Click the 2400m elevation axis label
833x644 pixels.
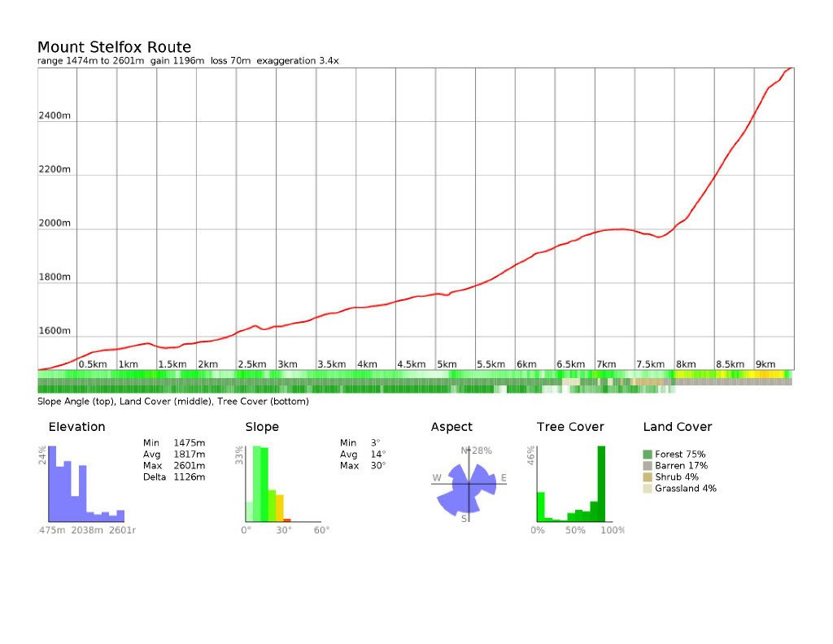point(55,116)
